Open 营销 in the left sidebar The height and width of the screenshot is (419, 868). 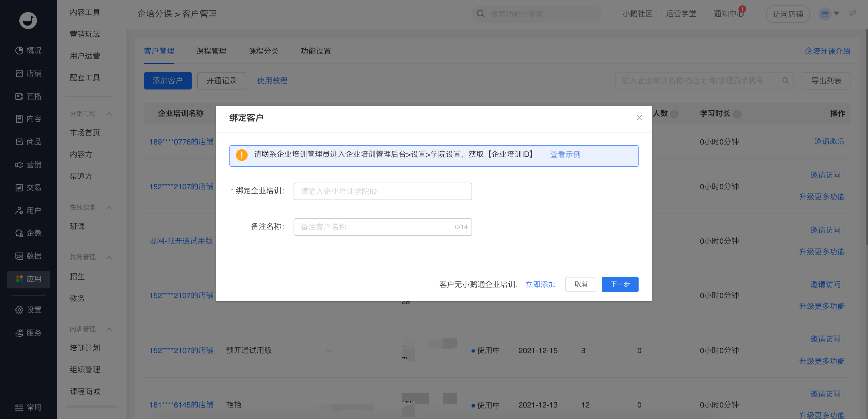click(x=28, y=165)
